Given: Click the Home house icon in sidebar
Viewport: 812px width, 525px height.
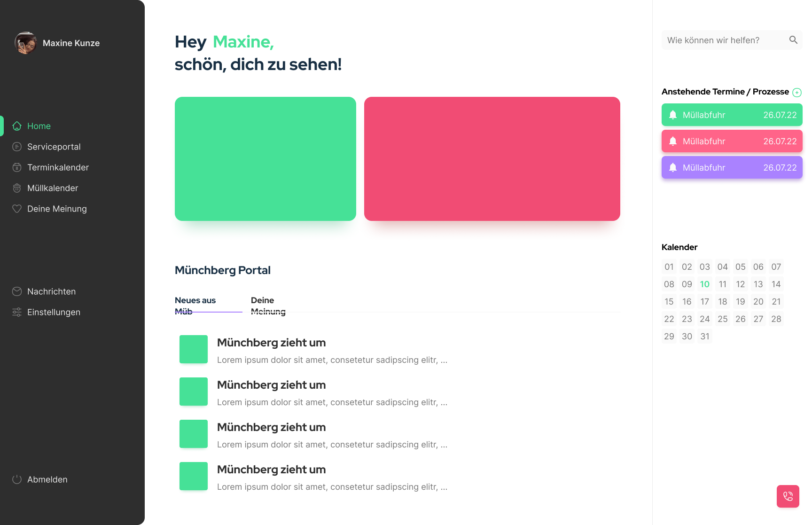Looking at the screenshot, I should click(x=17, y=126).
